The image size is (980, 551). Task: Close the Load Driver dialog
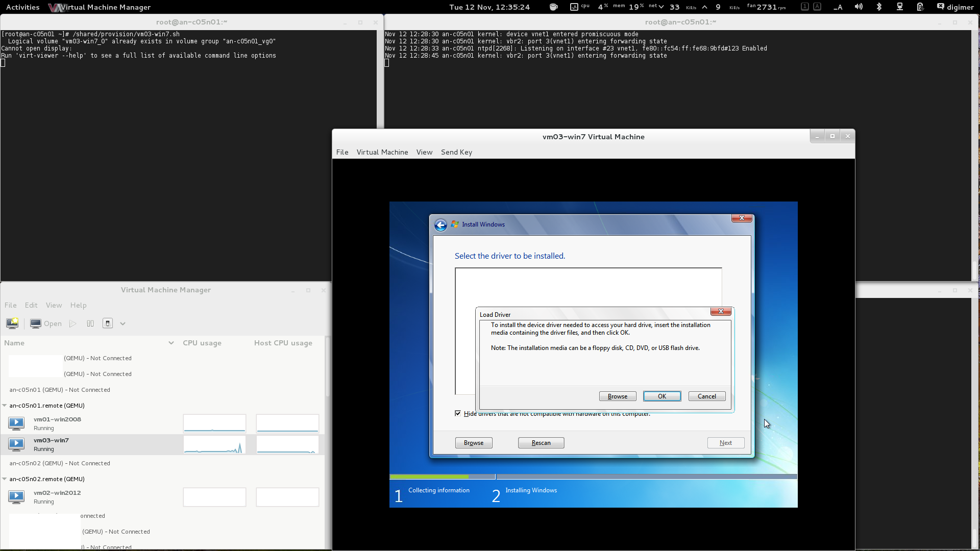click(721, 311)
